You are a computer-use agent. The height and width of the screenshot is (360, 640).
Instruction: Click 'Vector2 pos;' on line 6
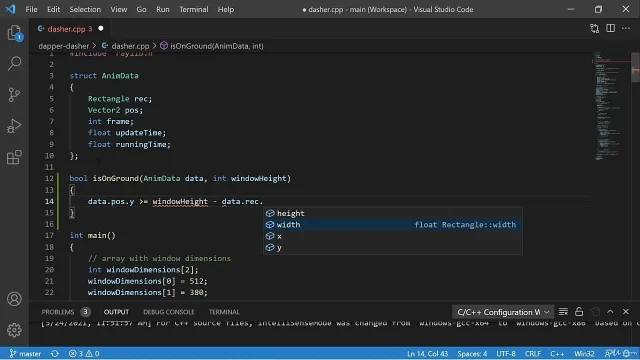click(115, 110)
